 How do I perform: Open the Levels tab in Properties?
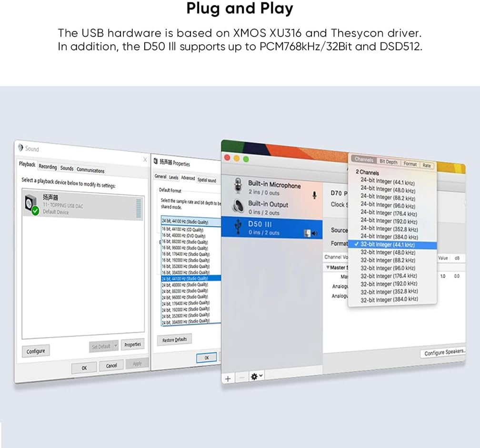(173, 177)
